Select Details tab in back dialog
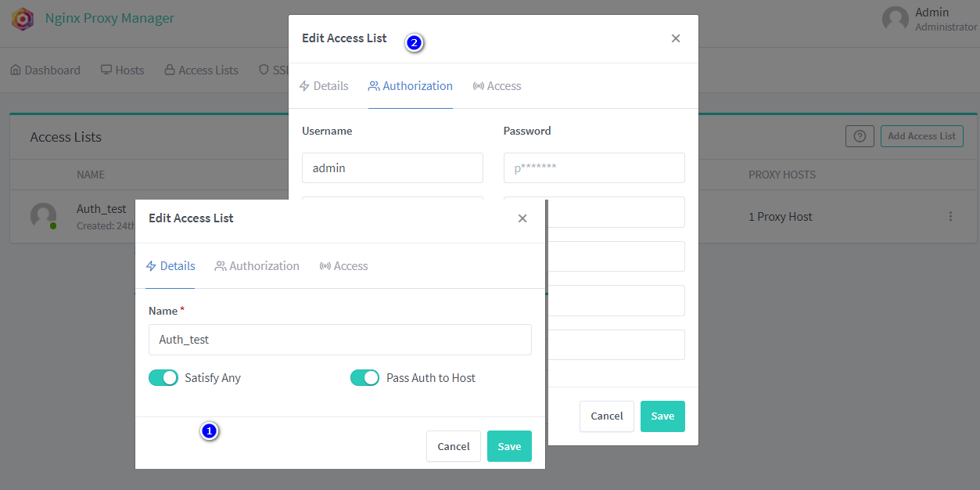The width and height of the screenshot is (980, 490). (324, 86)
